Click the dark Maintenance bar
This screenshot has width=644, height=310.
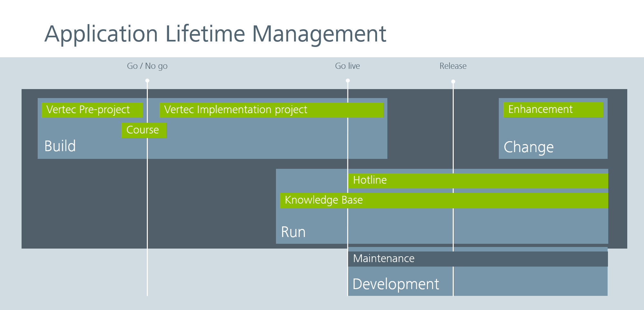[x=478, y=259]
